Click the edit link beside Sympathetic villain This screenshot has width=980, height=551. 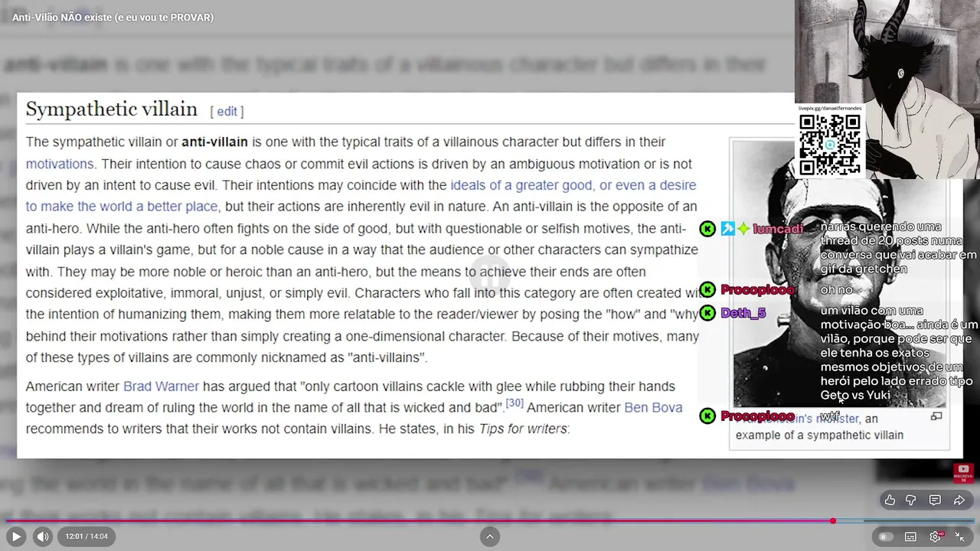pos(227,112)
